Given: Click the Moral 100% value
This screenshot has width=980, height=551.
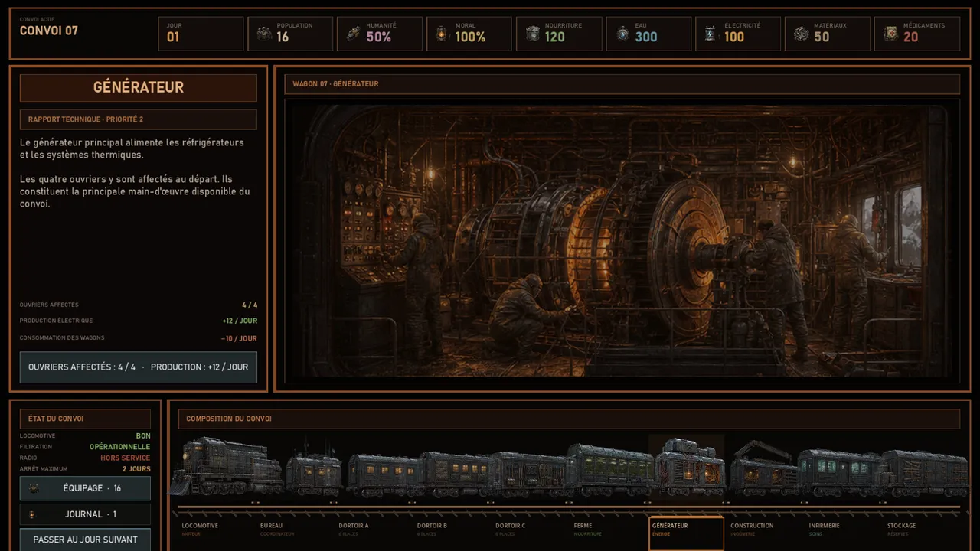Looking at the screenshot, I should (x=470, y=37).
